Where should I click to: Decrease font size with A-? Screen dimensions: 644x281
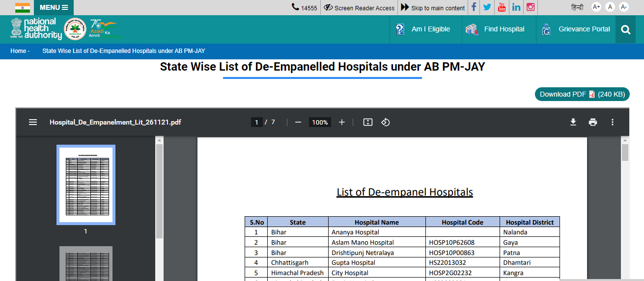[624, 7]
